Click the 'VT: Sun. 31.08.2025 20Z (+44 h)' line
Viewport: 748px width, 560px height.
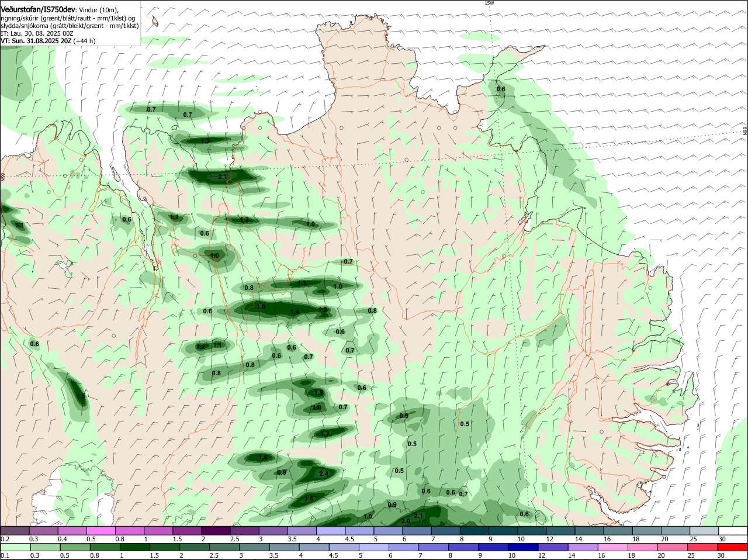point(48,41)
